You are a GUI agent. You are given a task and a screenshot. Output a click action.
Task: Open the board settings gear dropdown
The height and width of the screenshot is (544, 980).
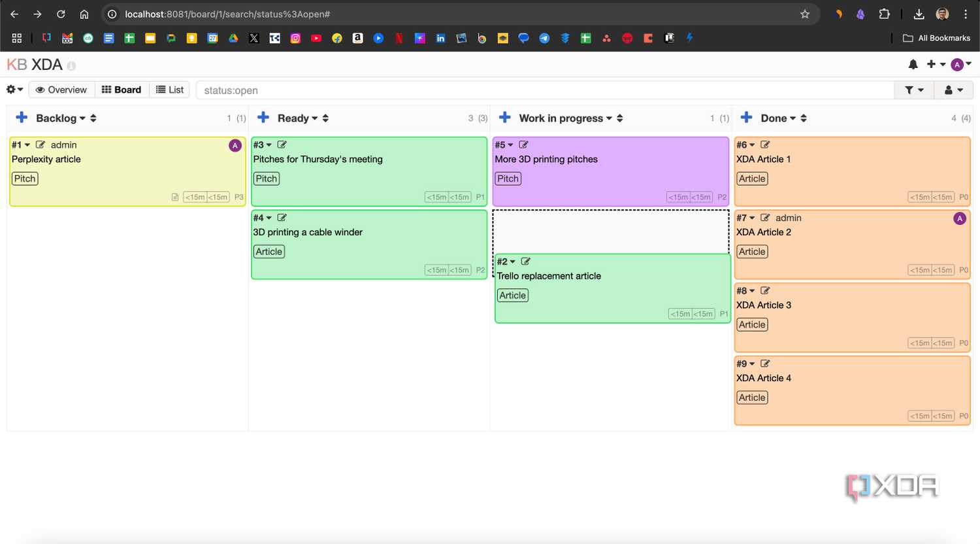pos(15,90)
